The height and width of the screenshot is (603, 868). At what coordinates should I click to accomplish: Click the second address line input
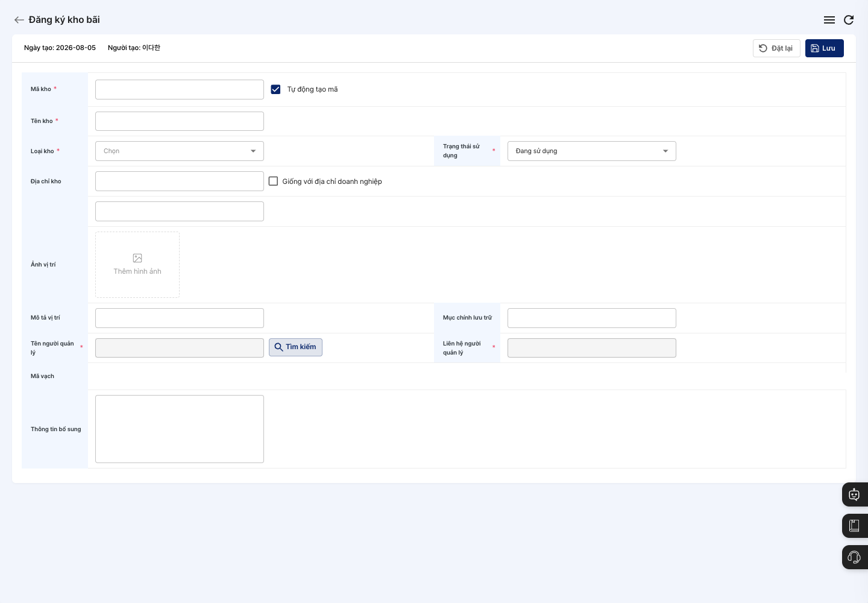coord(180,211)
